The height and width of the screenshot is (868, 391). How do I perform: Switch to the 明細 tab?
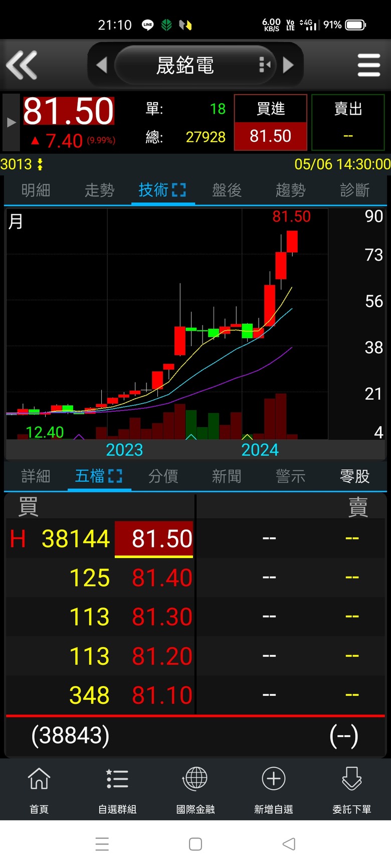[x=36, y=190]
